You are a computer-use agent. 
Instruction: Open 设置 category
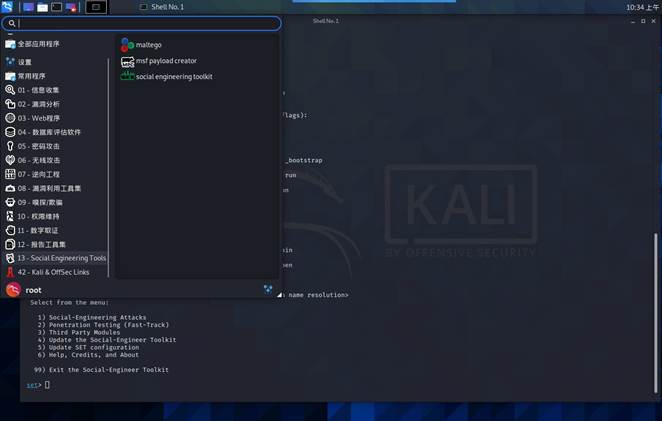(x=19, y=62)
